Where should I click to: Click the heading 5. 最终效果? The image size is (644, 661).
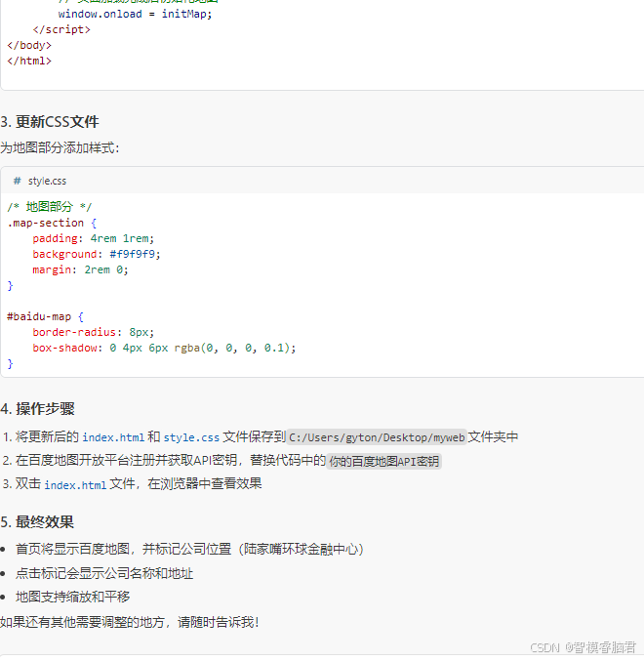click(37, 522)
